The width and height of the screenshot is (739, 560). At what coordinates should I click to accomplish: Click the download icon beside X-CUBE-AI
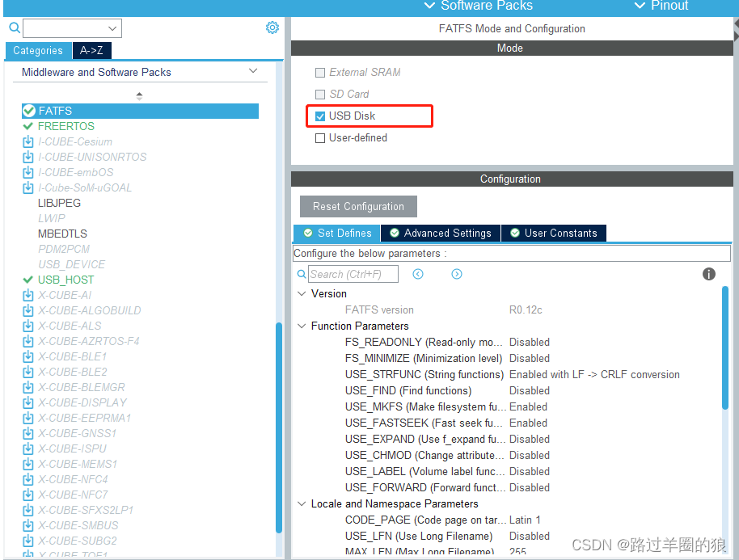click(28, 295)
